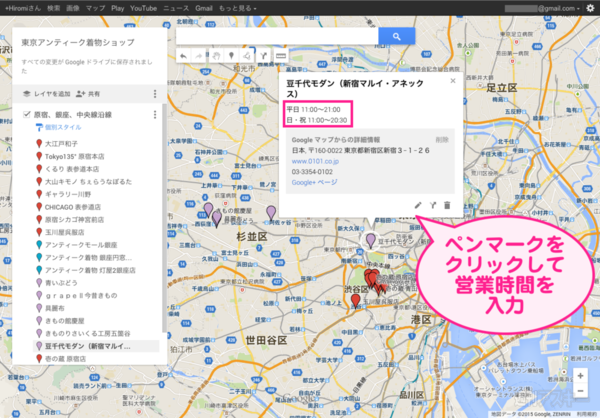Open マップ in the top bar
The width and height of the screenshot is (600, 418).
click(95, 8)
